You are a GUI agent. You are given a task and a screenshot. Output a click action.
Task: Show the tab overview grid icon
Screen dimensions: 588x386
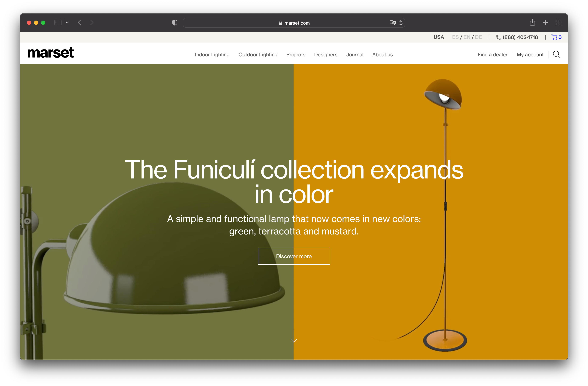tap(558, 23)
